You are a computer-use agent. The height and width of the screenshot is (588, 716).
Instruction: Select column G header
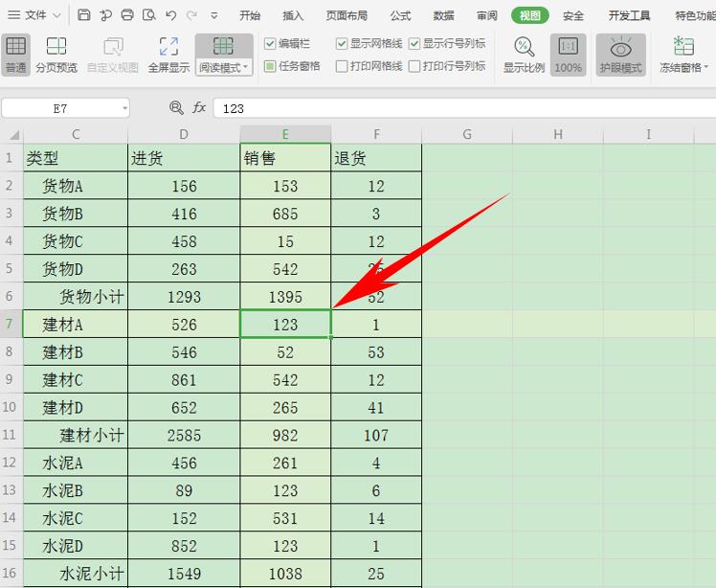(x=467, y=134)
